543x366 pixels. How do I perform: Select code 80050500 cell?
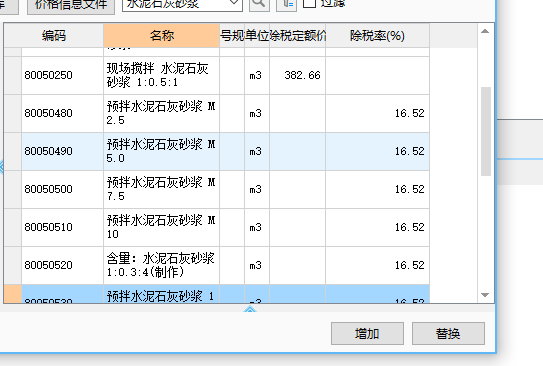pos(62,189)
